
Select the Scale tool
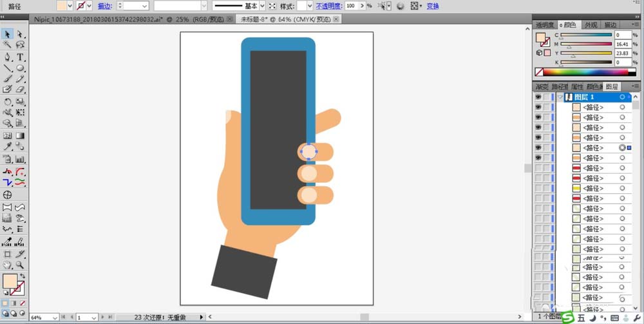(20, 101)
